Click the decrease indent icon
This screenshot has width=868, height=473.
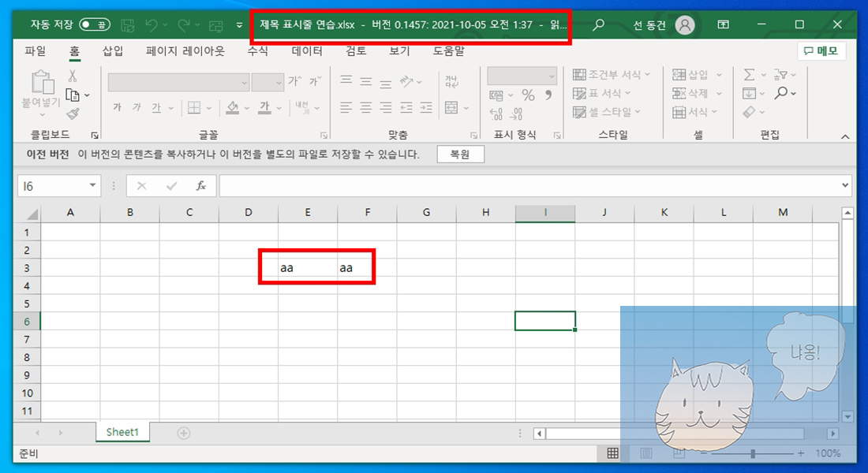pos(406,107)
